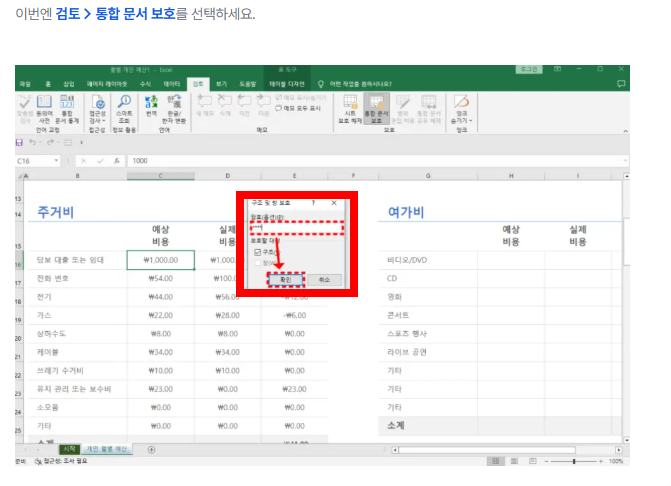
Task: Open Hangul/Hanja conversion (한글/한자 변환)
Action: click(x=174, y=109)
